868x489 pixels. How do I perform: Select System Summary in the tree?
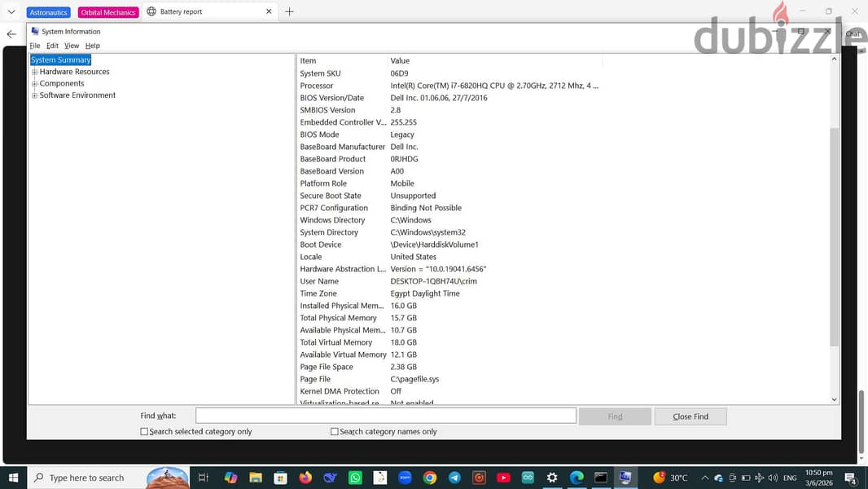60,59
